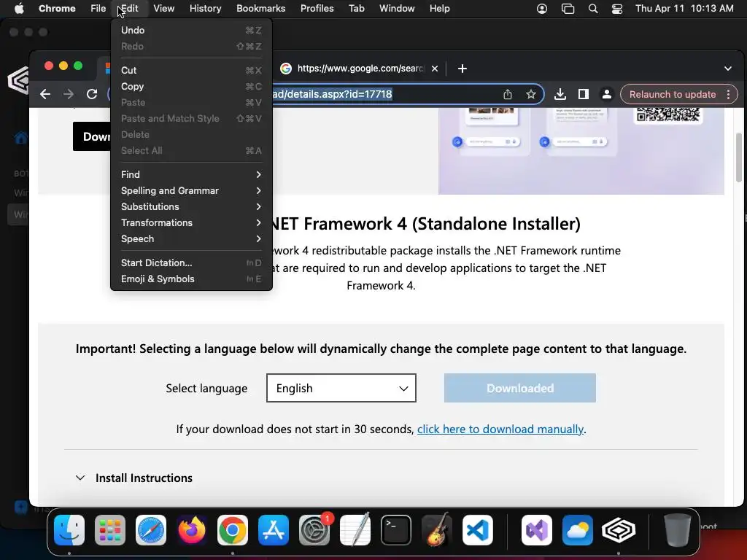Click the menu bar date and time
The height and width of the screenshot is (560, 747).
tap(684, 9)
